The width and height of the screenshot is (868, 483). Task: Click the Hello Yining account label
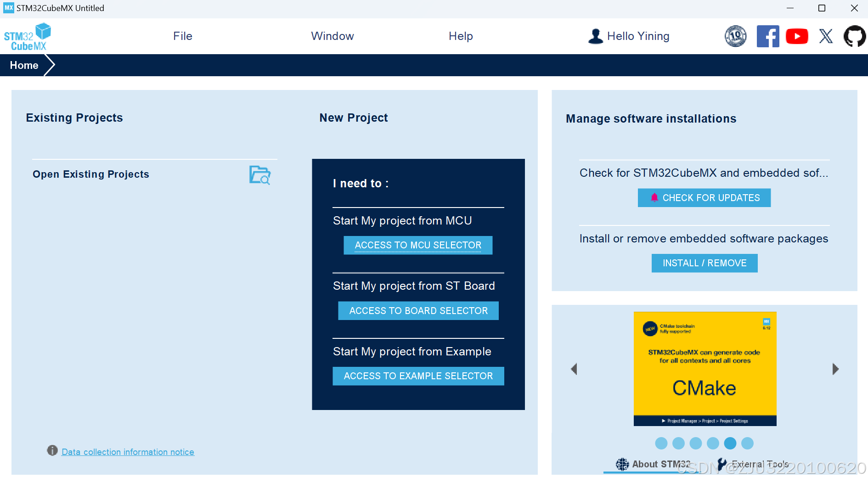pyautogui.click(x=638, y=36)
